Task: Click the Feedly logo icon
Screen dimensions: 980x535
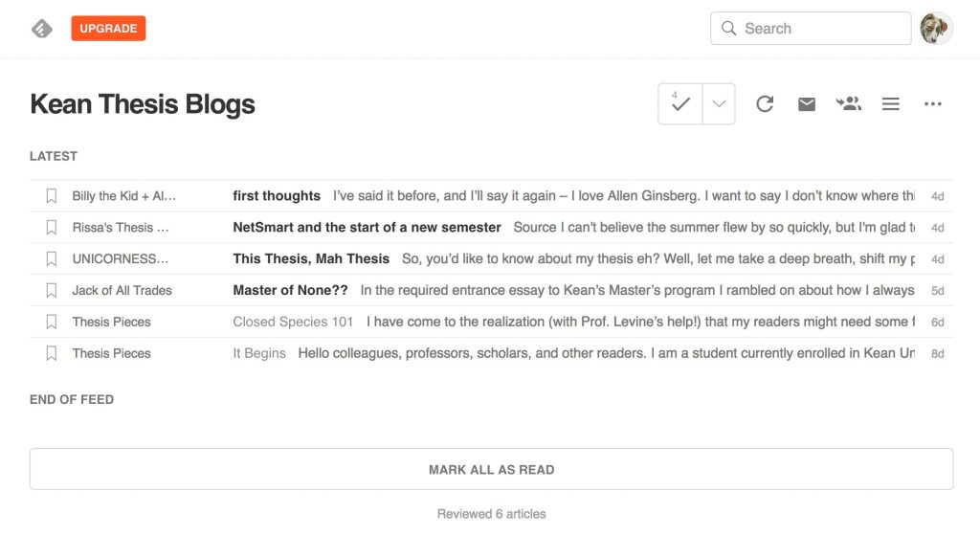Action: 42,29
